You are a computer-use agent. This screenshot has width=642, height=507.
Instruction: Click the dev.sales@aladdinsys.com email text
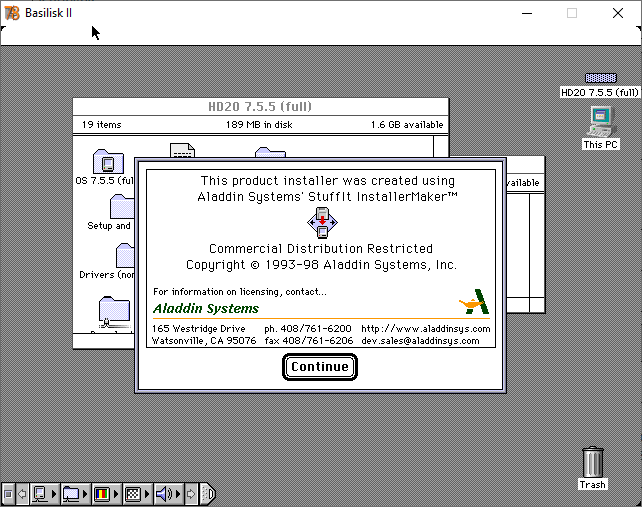click(420, 340)
